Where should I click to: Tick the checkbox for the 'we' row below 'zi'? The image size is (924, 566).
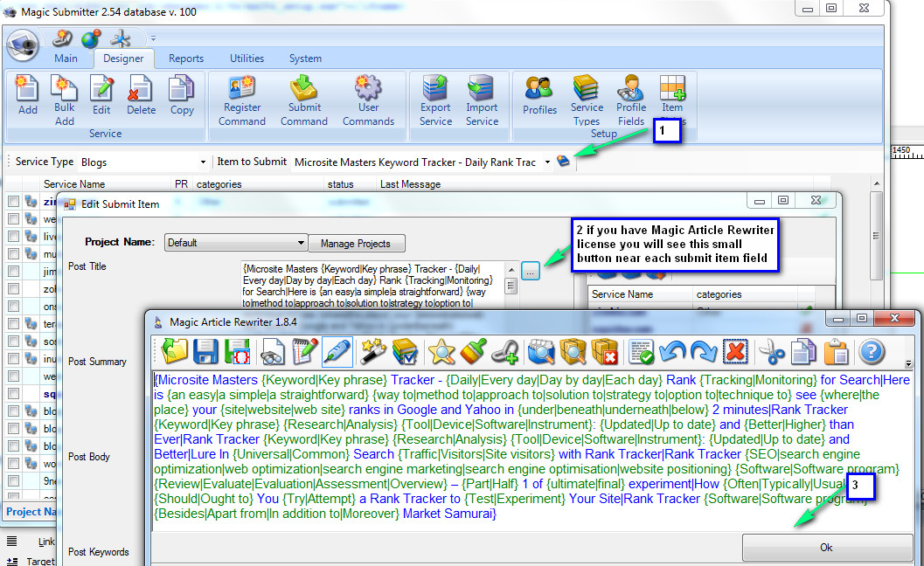click(x=13, y=219)
